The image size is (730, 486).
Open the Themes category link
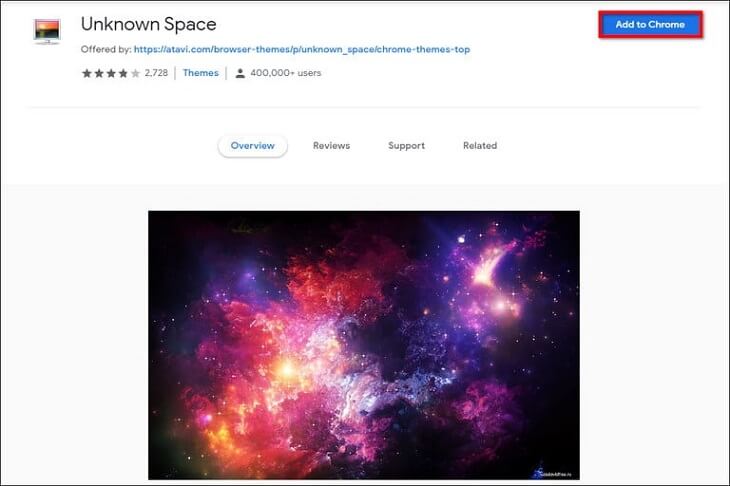(200, 73)
